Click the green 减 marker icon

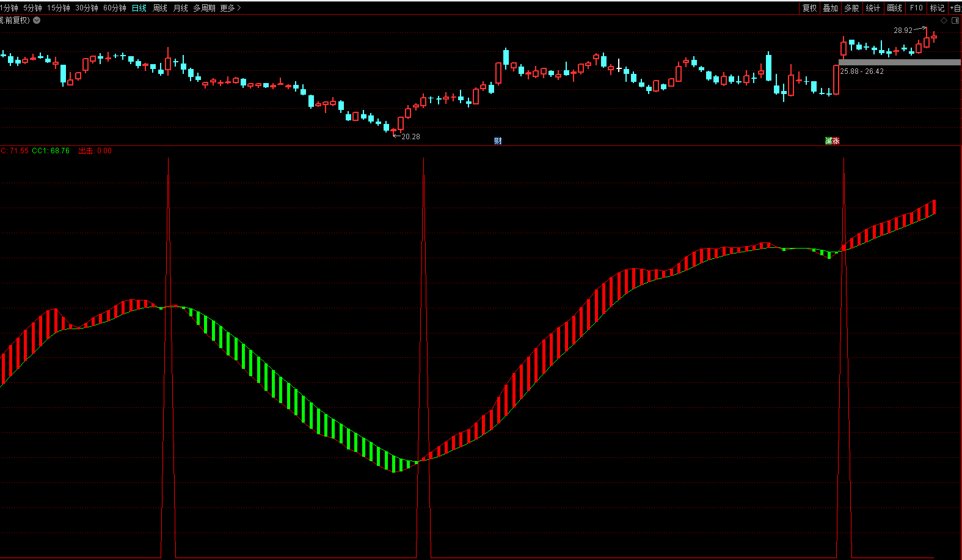pos(829,141)
